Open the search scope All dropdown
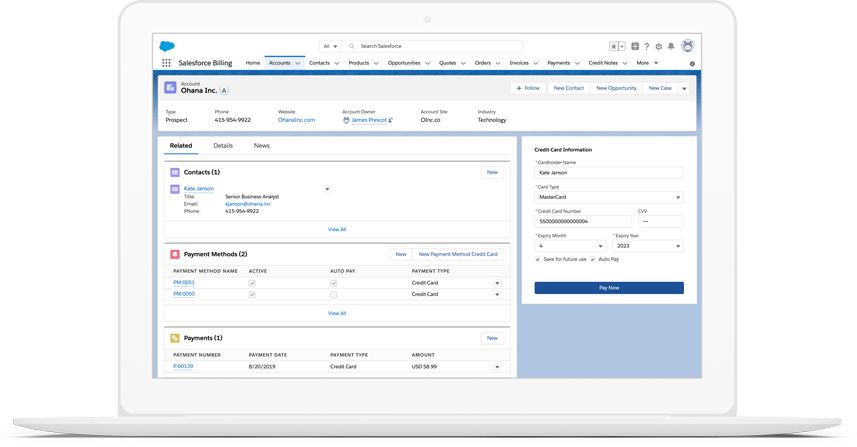Screen dimensions: 857x447 pyautogui.click(x=330, y=46)
